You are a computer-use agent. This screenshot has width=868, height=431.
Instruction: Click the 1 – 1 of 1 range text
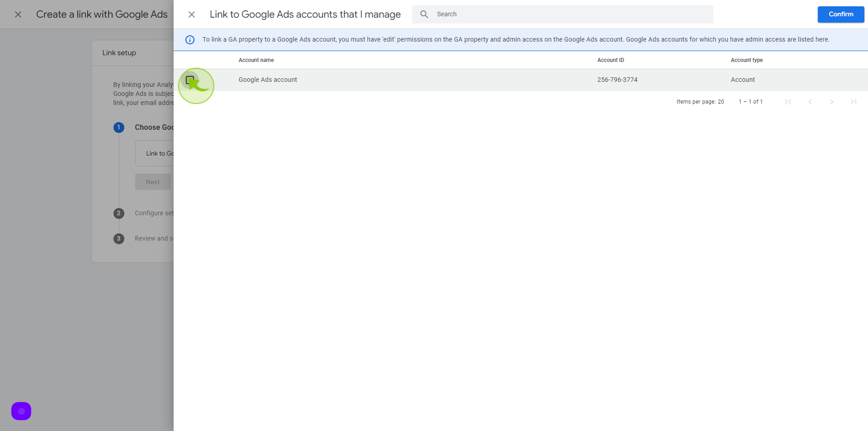tap(750, 102)
